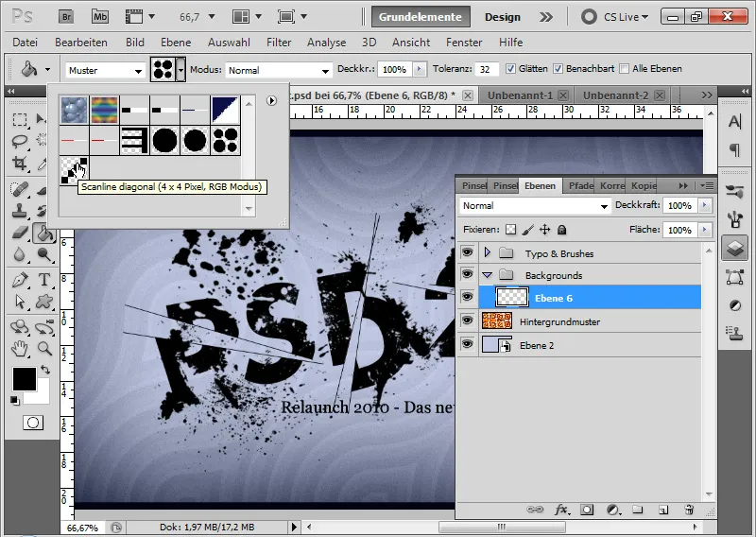Image resolution: width=756 pixels, height=537 pixels.
Task: Switch to the Unbenannt-2 document tab
Action: point(616,95)
